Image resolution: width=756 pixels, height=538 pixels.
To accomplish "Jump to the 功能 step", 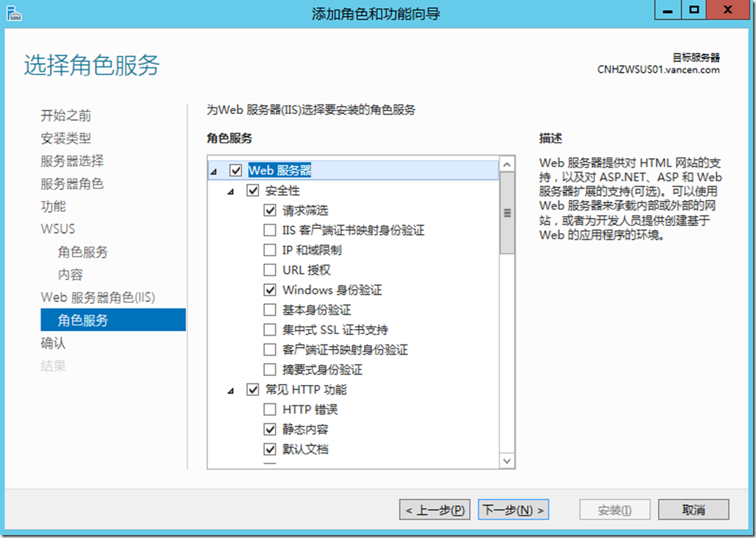I will pos(54,206).
